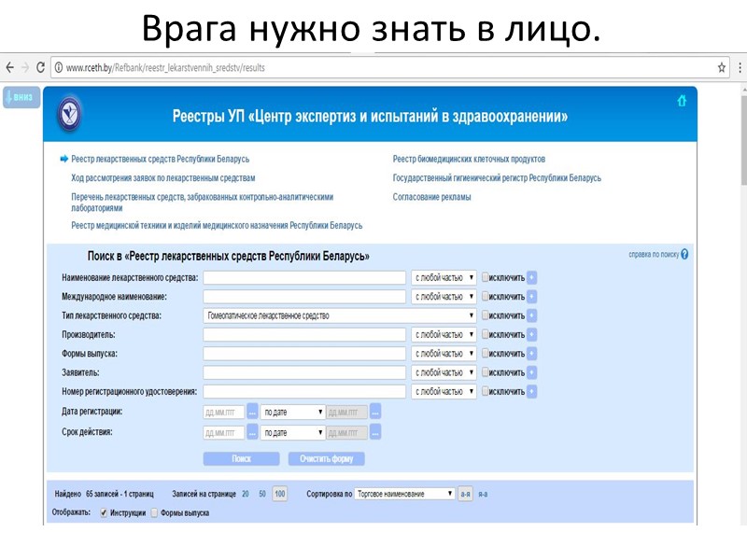
Task: Open match mode dropdown for Заявитель
Action: [444, 372]
